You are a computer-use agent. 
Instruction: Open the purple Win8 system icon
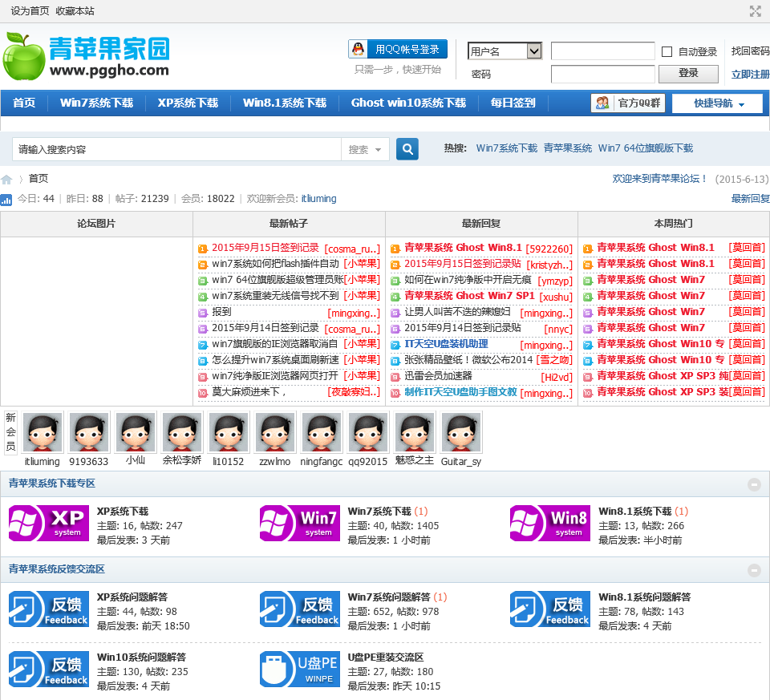pos(549,523)
